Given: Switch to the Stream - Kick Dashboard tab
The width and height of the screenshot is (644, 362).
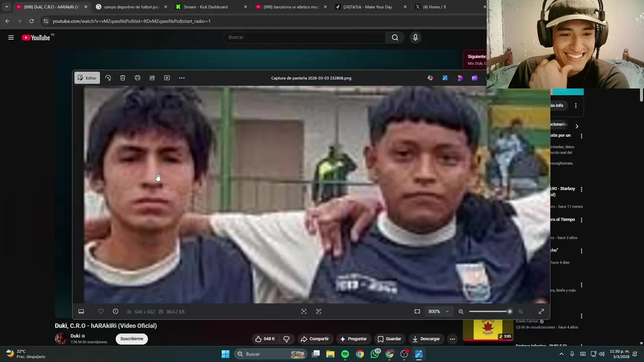Looking at the screenshot, I should click(211, 7).
